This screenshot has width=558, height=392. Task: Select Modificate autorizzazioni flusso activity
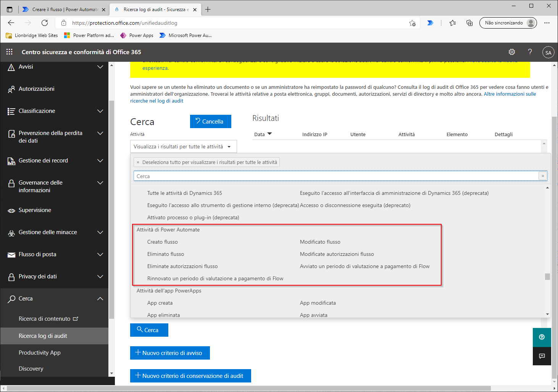(337, 254)
